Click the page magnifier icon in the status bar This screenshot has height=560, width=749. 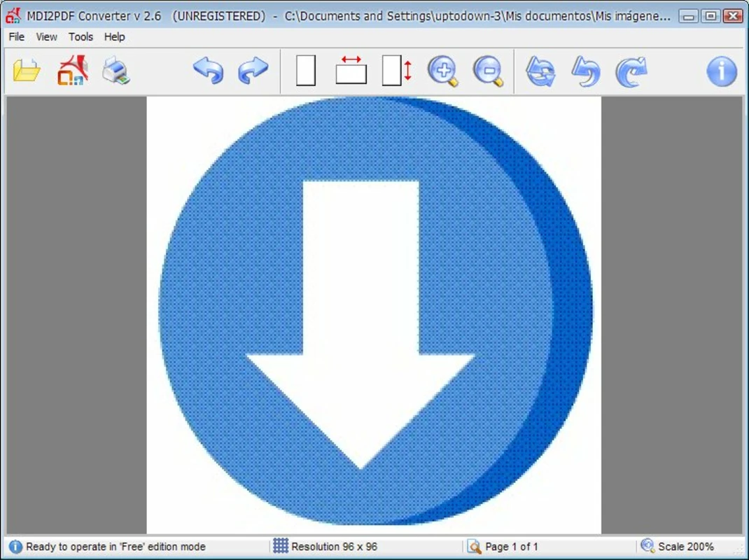click(475, 546)
